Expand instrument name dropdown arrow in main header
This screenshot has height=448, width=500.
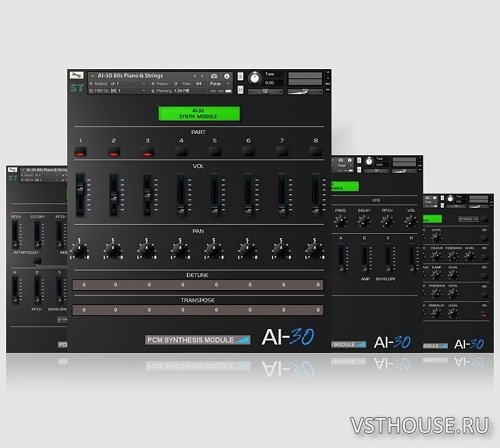(92, 76)
